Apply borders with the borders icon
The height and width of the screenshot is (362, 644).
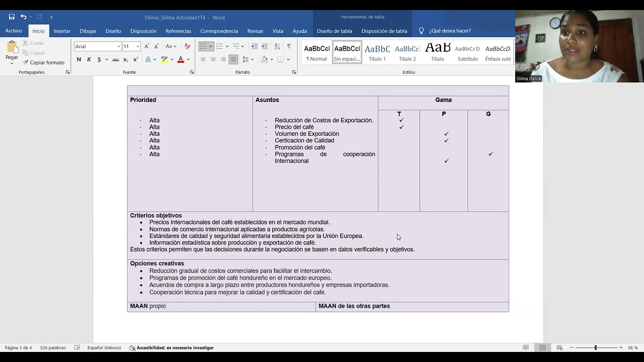pos(281,59)
